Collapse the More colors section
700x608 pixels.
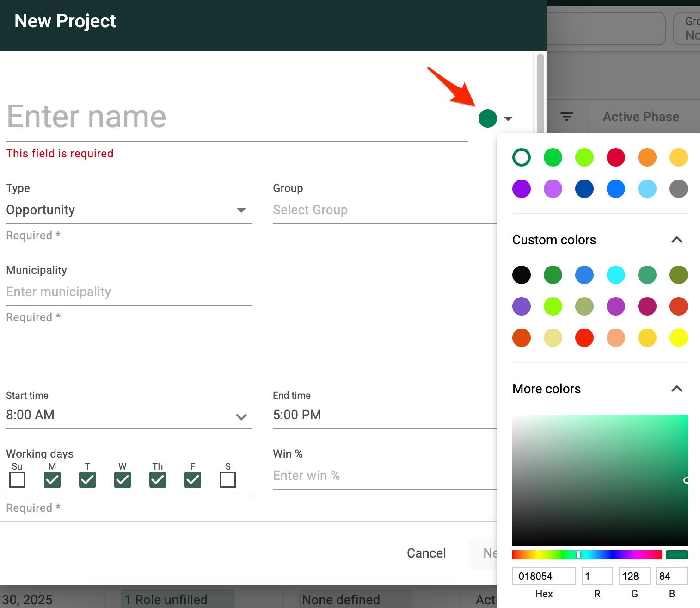pos(677,389)
